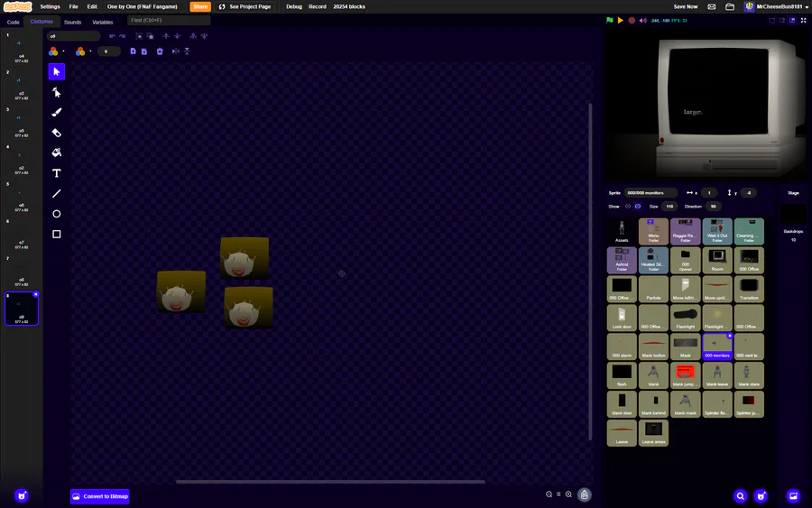Switch to the Variables tab
This screenshot has height=508, width=812.
(x=103, y=23)
